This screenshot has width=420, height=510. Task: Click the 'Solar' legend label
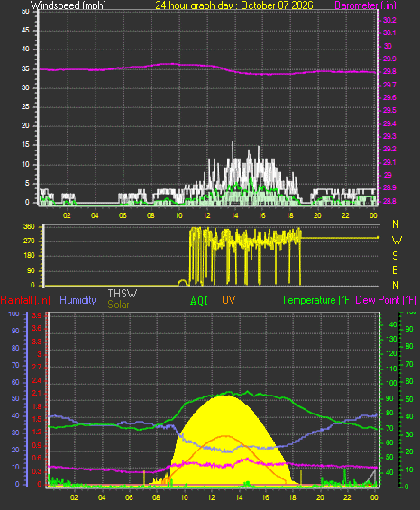(118, 305)
